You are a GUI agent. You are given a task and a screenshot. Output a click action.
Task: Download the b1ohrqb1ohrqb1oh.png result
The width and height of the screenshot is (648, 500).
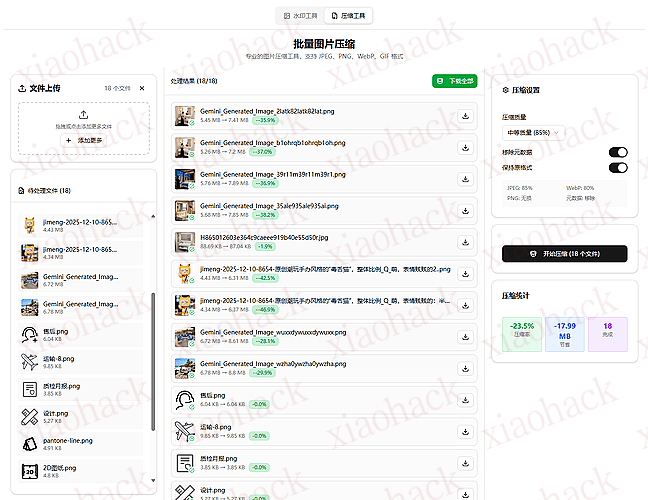coord(466,147)
